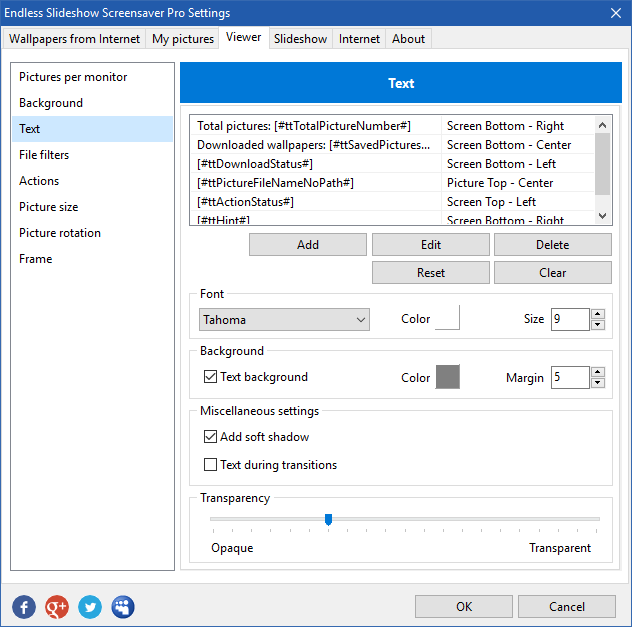632x627 pixels.
Task: Decrease Margin with down arrow
Action: (598, 383)
